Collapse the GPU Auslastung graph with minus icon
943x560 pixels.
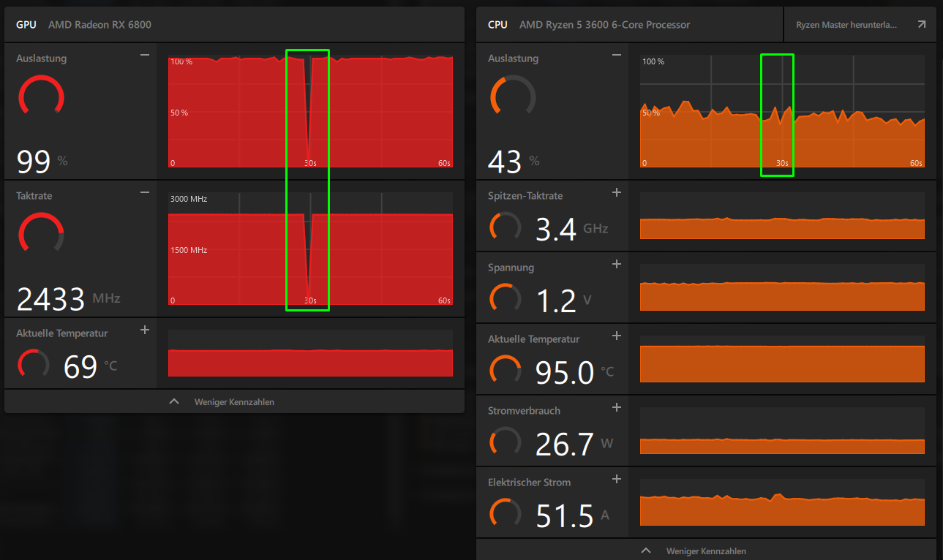pyautogui.click(x=145, y=55)
